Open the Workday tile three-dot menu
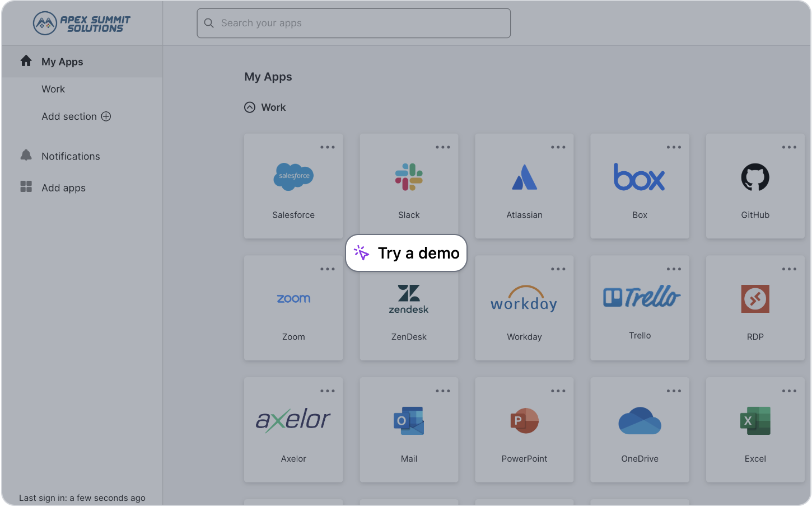 tap(558, 269)
